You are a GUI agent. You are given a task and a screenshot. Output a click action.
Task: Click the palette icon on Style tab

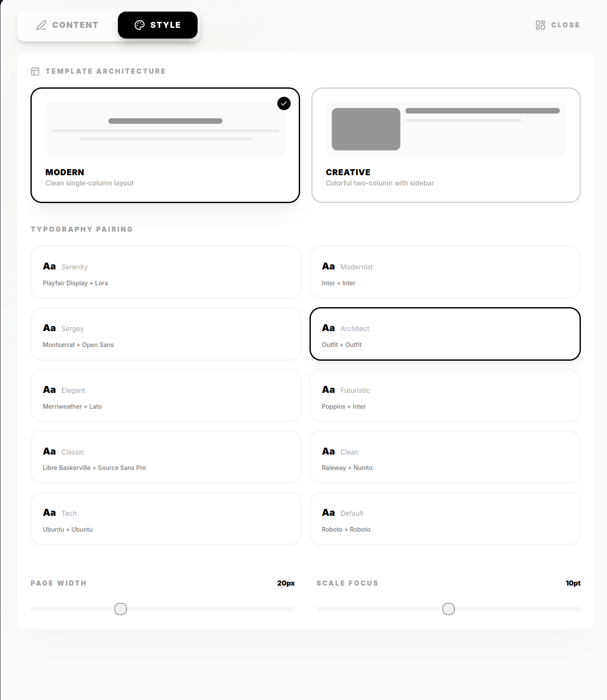140,25
